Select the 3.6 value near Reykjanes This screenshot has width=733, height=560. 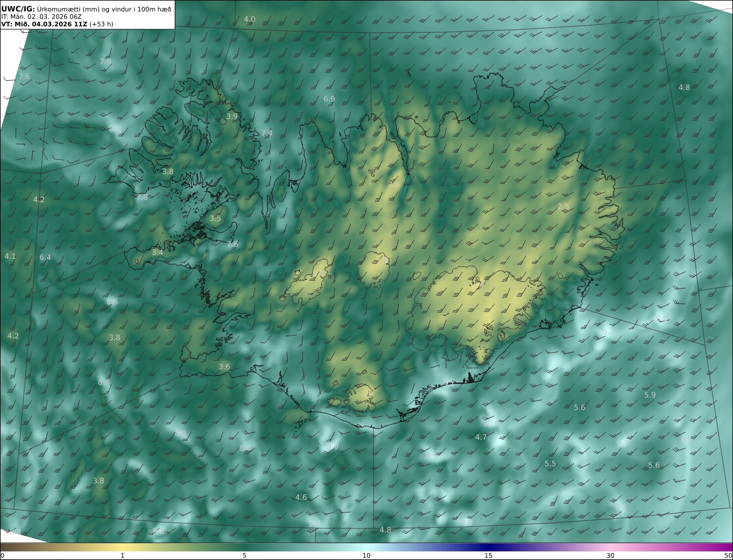tap(224, 366)
